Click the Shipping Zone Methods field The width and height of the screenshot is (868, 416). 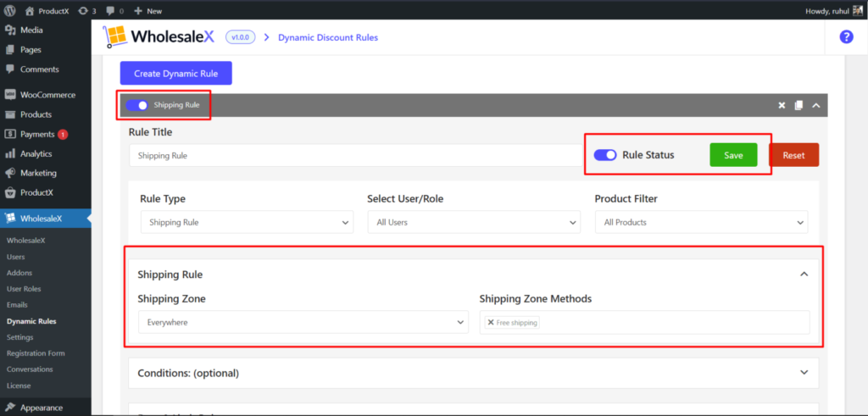[x=645, y=323]
